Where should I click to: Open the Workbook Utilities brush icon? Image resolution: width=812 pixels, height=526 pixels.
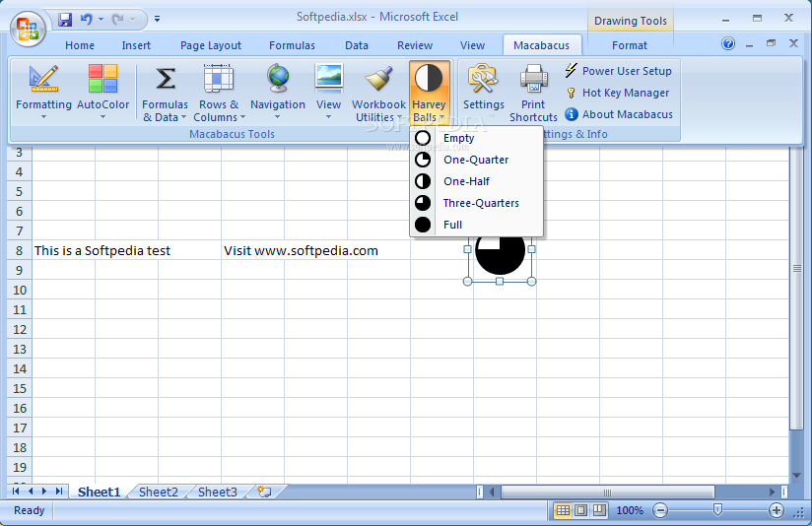click(x=379, y=78)
